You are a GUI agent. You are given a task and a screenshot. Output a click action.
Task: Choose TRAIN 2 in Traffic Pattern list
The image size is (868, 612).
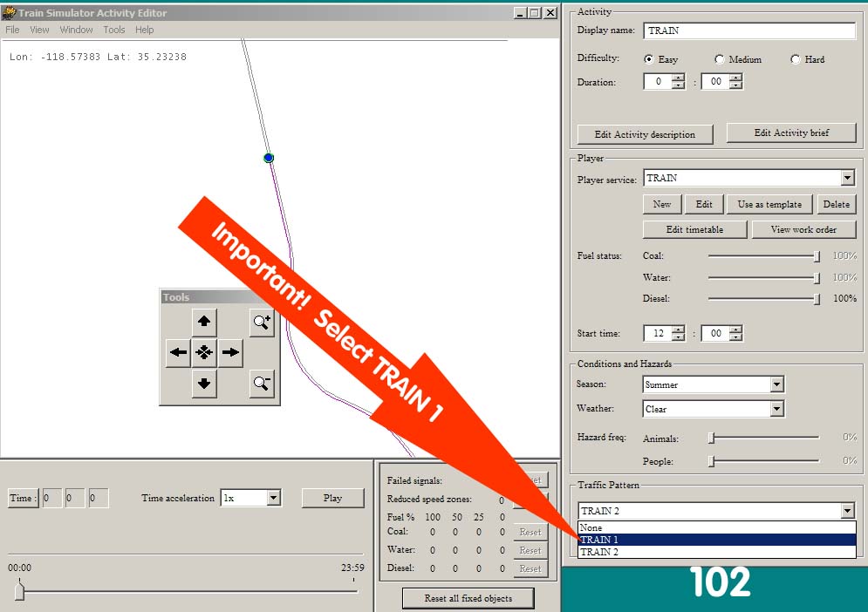(717, 552)
